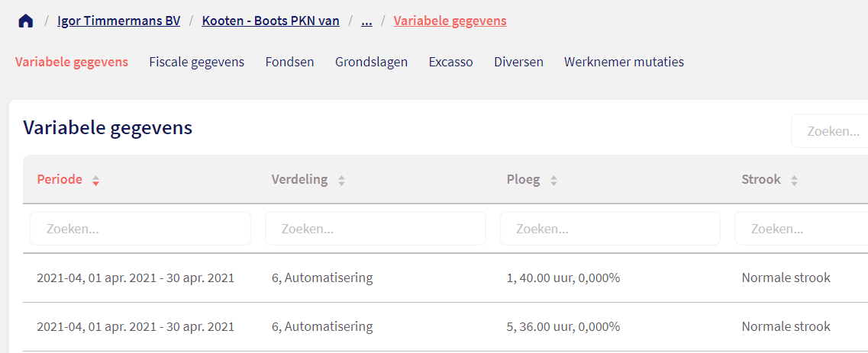Sort by Strook column arrows
The image size is (868, 353).
tap(794, 181)
